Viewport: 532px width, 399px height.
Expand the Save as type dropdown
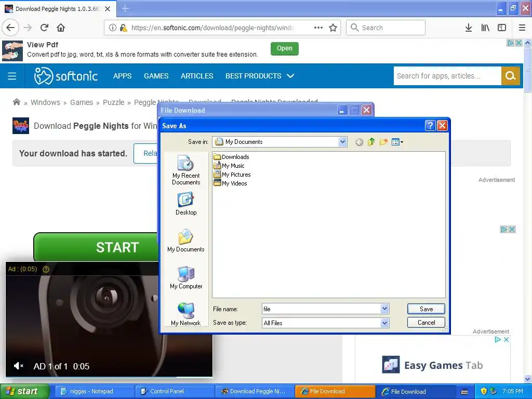[x=384, y=323]
